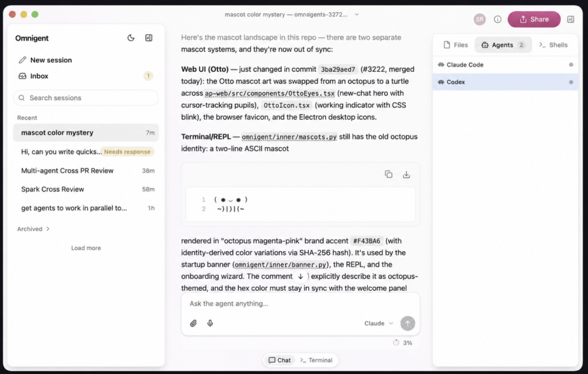The height and width of the screenshot is (374, 588).
Task: Switch to the Shells tab
Action: [x=553, y=45]
